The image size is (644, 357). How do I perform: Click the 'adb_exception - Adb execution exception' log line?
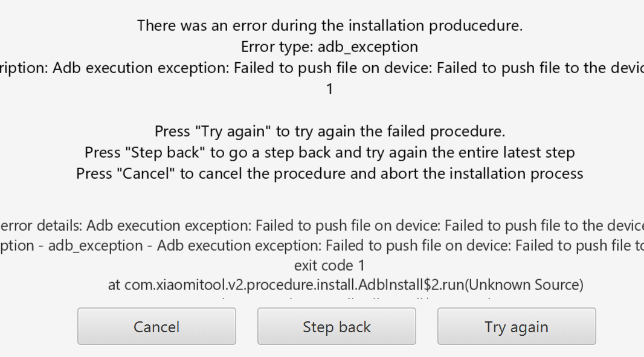click(322, 246)
